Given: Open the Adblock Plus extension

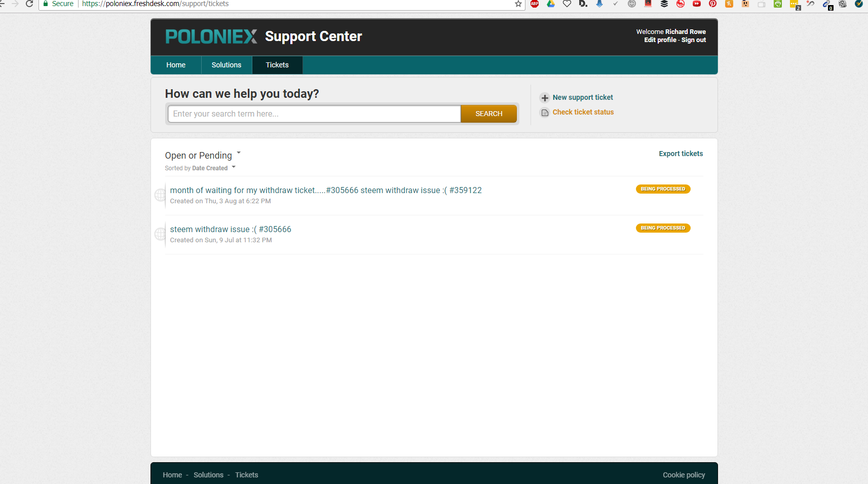Looking at the screenshot, I should 535,4.
